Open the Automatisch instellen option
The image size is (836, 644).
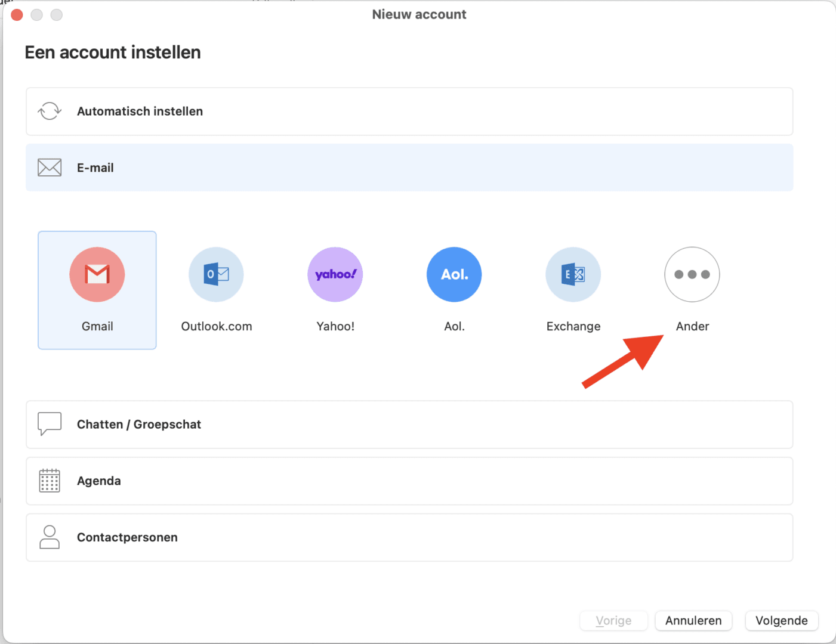click(409, 111)
